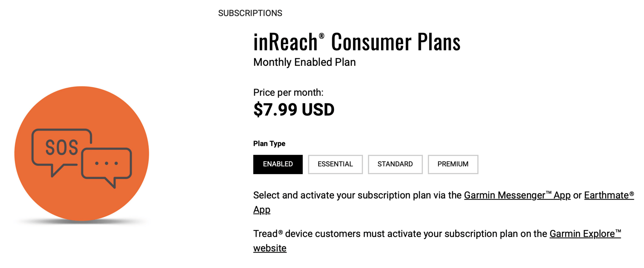Screen dimensions: 644x268
Task: Visit the Garmin Explore website link
Action: click(x=585, y=234)
